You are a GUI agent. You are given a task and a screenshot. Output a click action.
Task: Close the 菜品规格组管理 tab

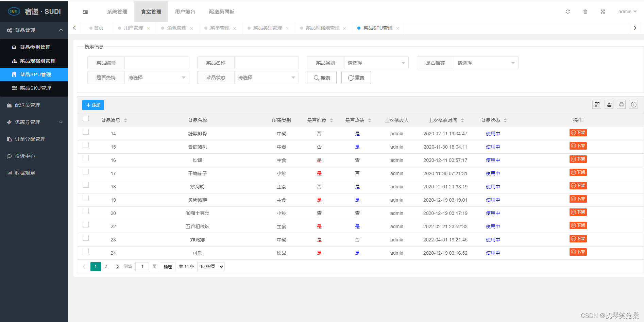(x=345, y=28)
